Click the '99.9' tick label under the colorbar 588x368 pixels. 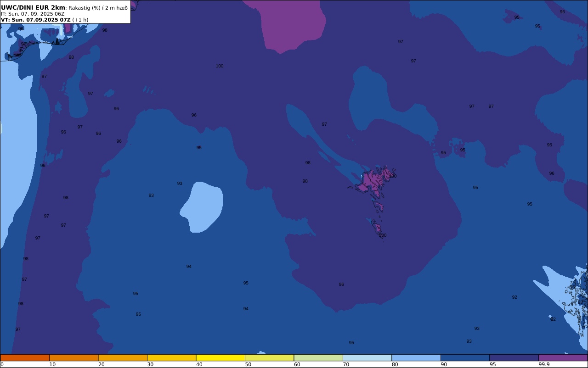[544, 364]
